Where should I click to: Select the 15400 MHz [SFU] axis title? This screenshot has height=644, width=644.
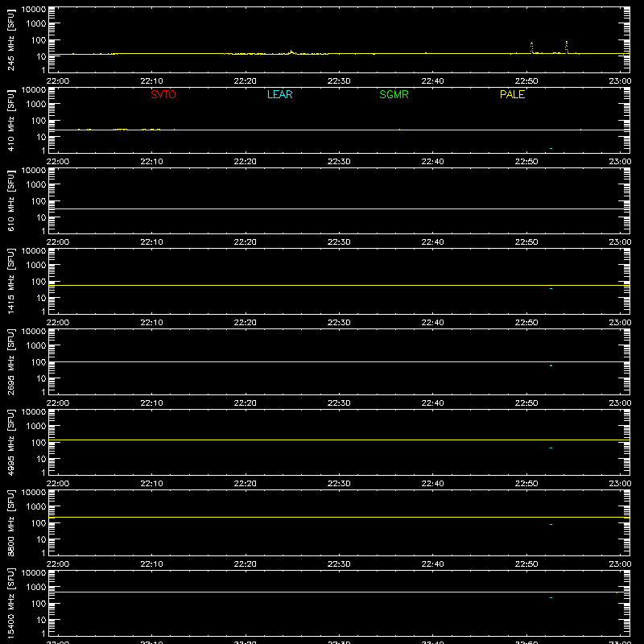[x=11, y=603]
